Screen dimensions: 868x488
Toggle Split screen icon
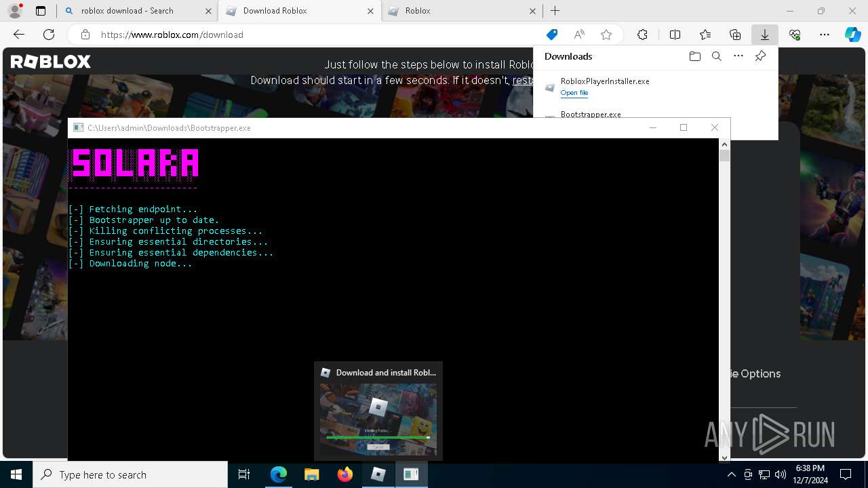675,35
